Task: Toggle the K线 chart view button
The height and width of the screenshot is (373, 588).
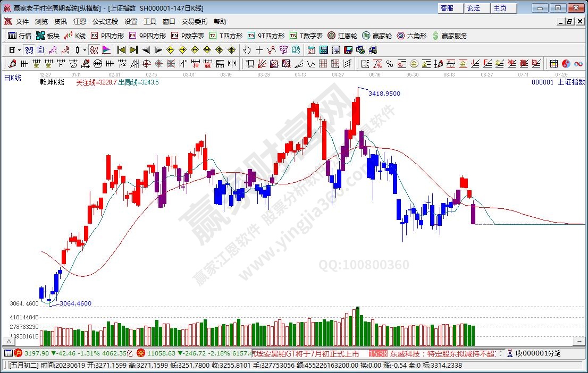Action: [x=74, y=36]
